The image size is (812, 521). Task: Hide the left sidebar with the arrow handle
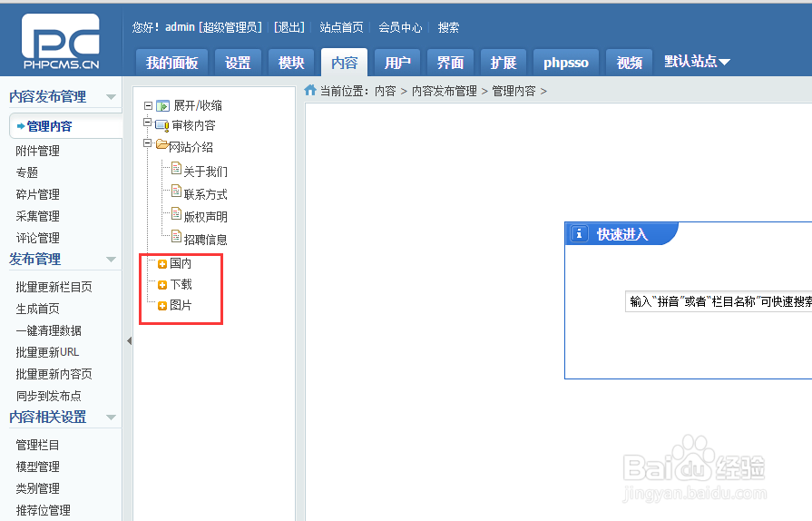pyautogui.click(x=129, y=340)
